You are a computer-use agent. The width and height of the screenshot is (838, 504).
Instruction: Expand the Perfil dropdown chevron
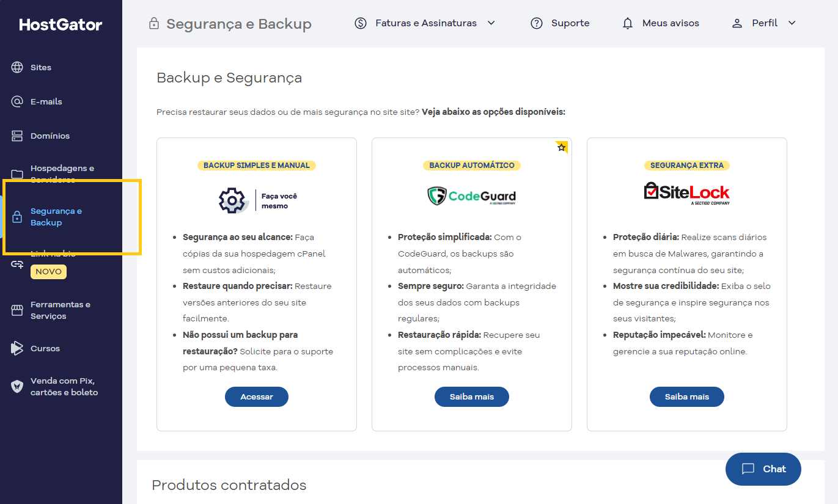(792, 23)
